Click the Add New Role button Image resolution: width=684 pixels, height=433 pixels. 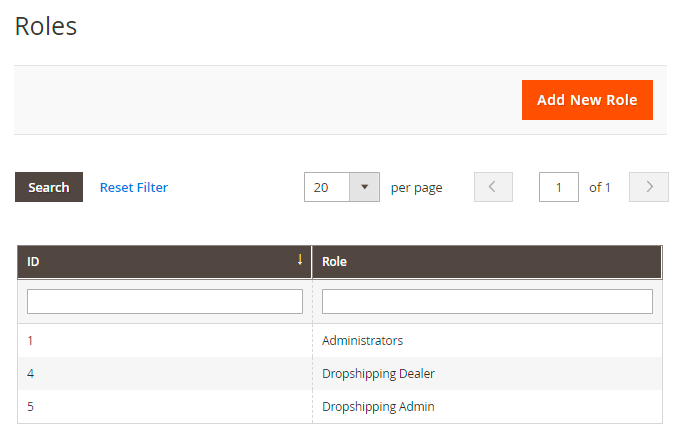pos(587,100)
